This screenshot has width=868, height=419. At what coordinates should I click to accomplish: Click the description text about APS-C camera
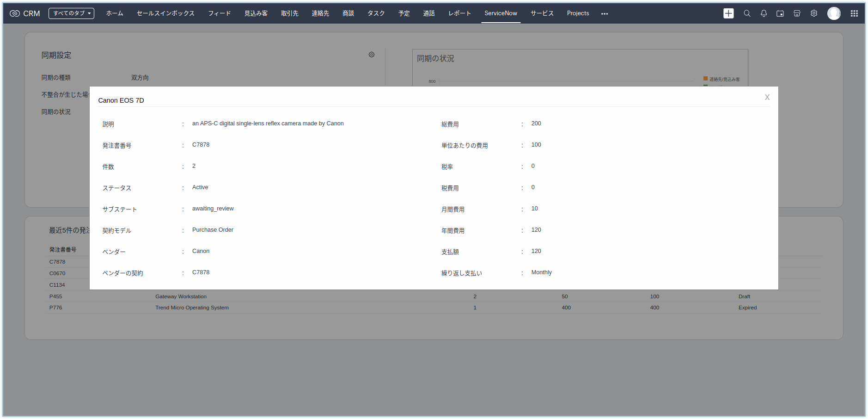coord(268,123)
